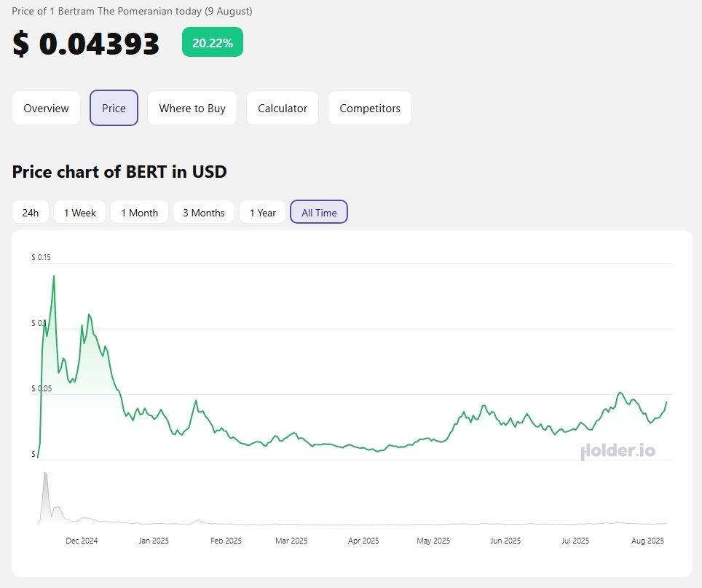Viewport: 702px width, 588px height.
Task: Click the Apr 2025 x-axis label
Action: 363,541
